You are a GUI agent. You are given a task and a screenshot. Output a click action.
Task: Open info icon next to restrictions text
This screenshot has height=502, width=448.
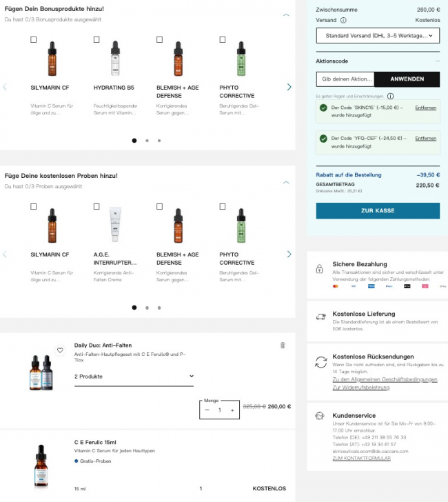click(x=390, y=97)
